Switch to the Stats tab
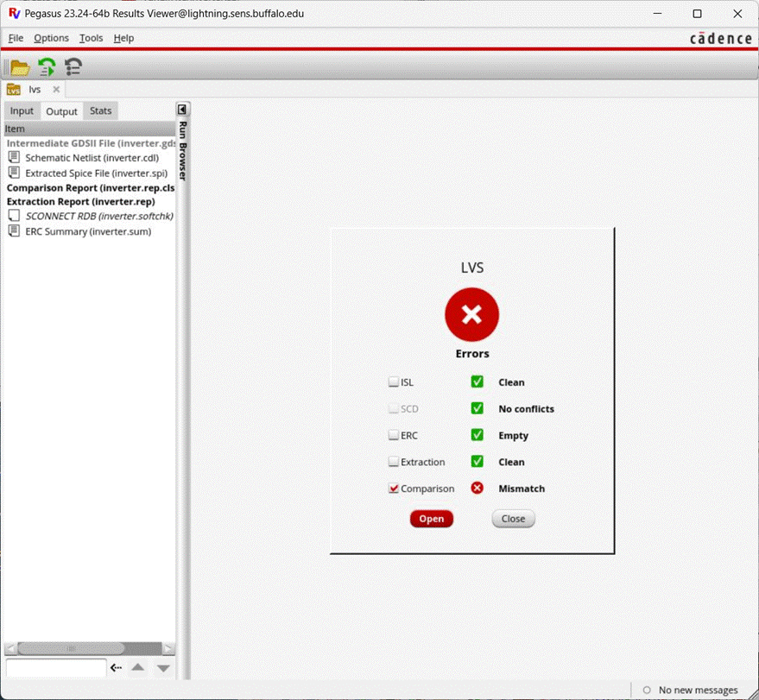Screen dimensions: 759x700 tap(100, 110)
